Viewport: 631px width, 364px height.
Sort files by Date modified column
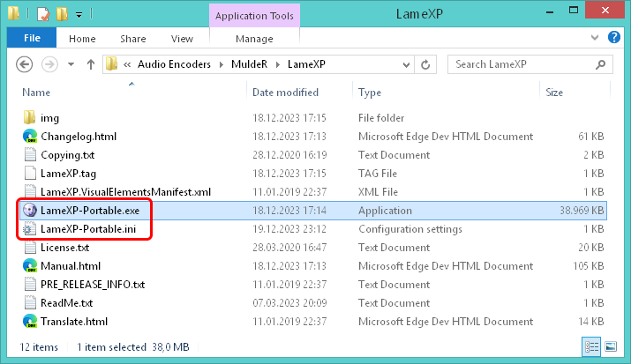285,93
